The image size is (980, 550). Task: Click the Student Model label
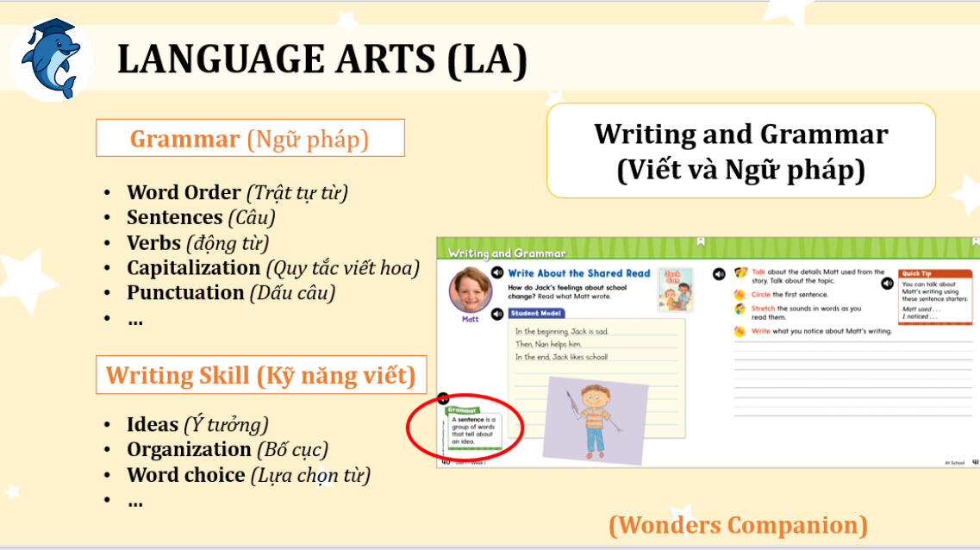pyautogui.click(x=536, y=313)
